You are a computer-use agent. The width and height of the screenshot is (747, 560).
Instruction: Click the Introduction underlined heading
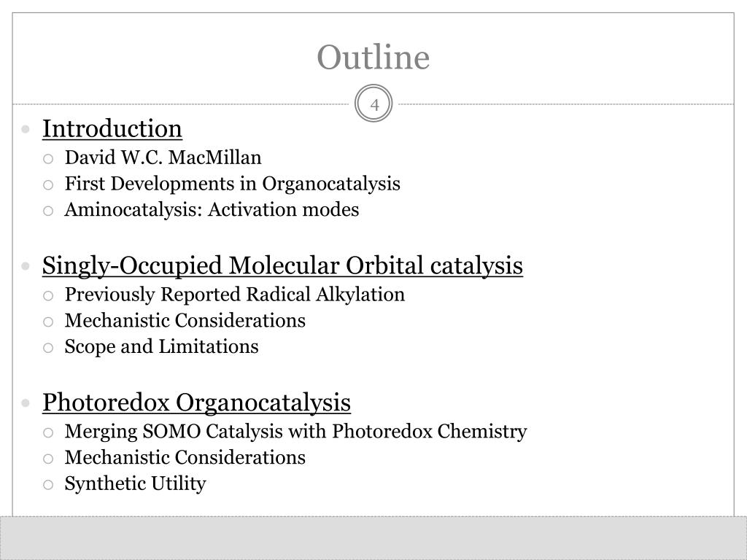(112, 128)
